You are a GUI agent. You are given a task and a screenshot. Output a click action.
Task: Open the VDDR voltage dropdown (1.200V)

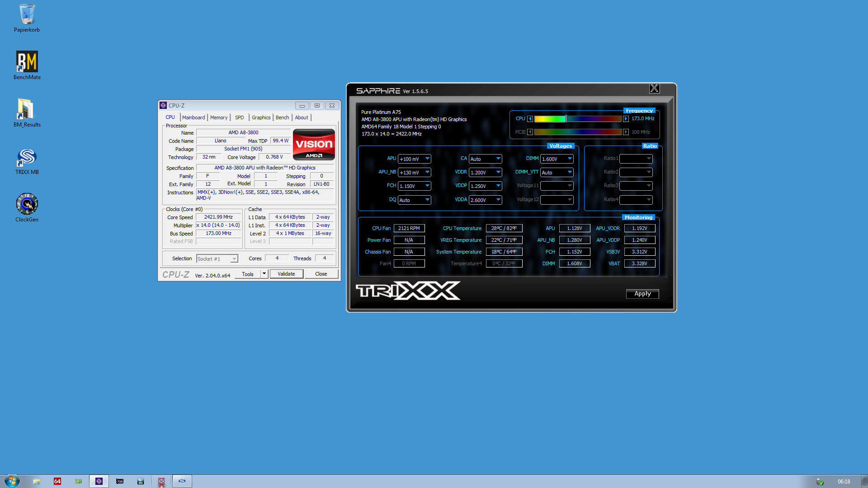point(486,173)
